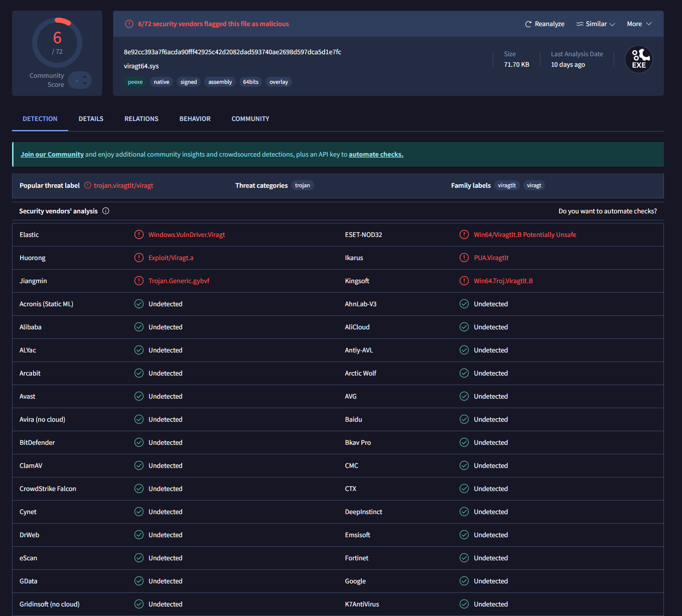The width and height of the screenshot is (682, 616).
Task: Click the 71.70 KB file size value
Action: [516, 65]
